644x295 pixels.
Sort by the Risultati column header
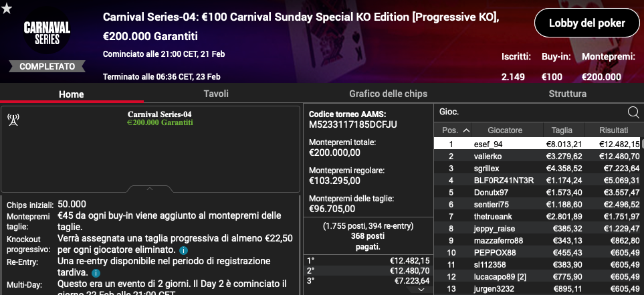pyautogui.click(x=614, y=130)
